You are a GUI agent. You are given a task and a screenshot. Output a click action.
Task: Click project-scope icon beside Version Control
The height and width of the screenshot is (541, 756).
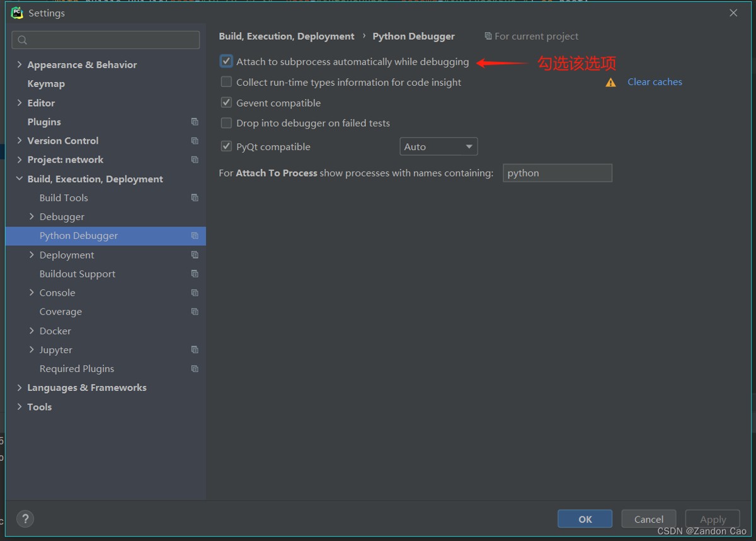(x=195, y=141)
